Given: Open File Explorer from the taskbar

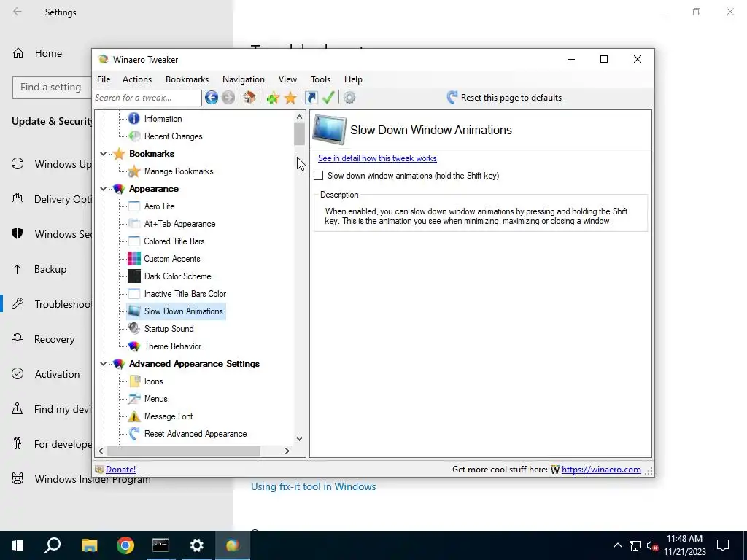Looking at the screenshot, I should pyautogui.click(x=89, y=545).
